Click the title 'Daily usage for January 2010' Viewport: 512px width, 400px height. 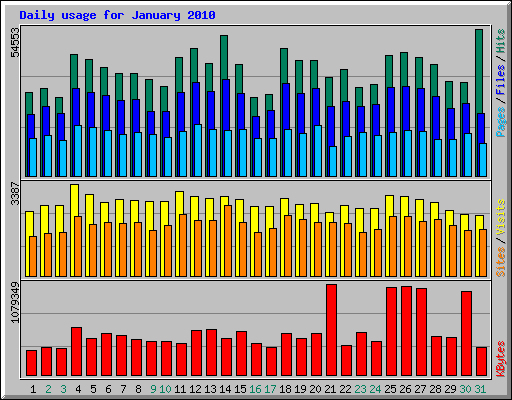pyautogui.click(x=117, y=15)
